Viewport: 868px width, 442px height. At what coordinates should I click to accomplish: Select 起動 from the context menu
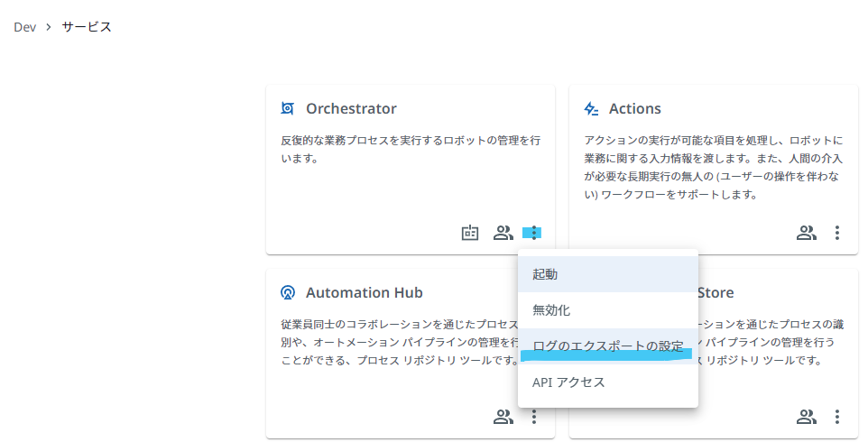(608, 274)
